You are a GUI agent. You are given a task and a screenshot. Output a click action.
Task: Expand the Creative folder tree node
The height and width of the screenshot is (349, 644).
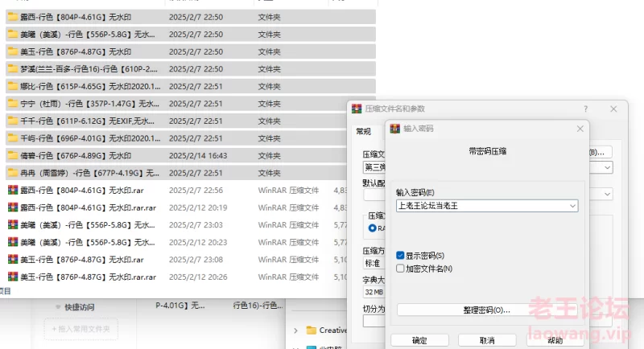[x=295, y=331]
